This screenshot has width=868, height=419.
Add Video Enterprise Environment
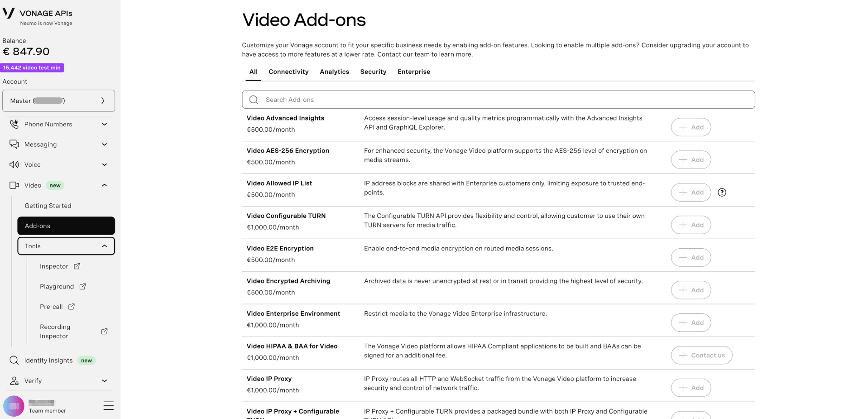(691, 323)
